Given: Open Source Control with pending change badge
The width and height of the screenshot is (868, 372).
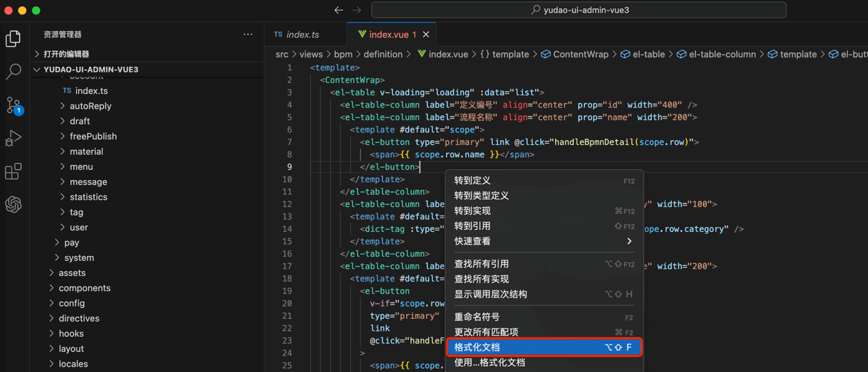Looking at the screenshot, I should tap(13, 105).
